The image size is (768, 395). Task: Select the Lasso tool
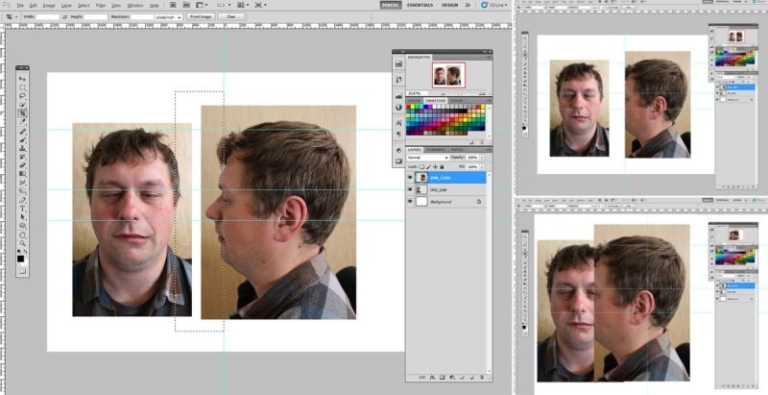pos(22,96)
